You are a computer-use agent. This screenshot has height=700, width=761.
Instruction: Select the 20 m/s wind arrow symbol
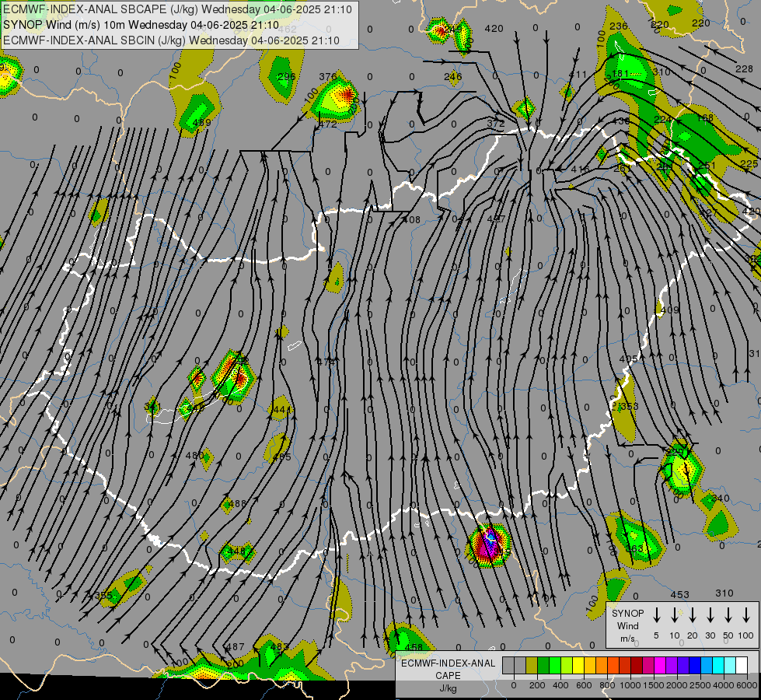(693, 615)
